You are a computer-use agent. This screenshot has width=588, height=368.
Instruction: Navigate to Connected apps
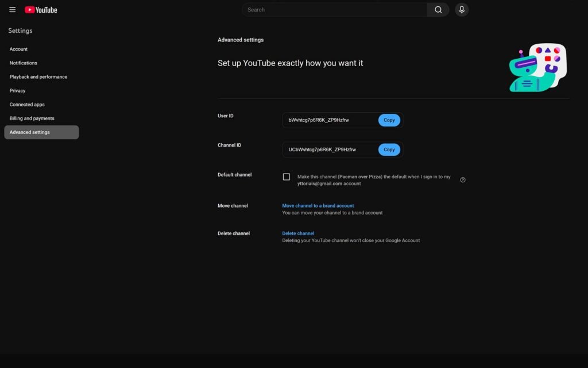pos(27,105)
